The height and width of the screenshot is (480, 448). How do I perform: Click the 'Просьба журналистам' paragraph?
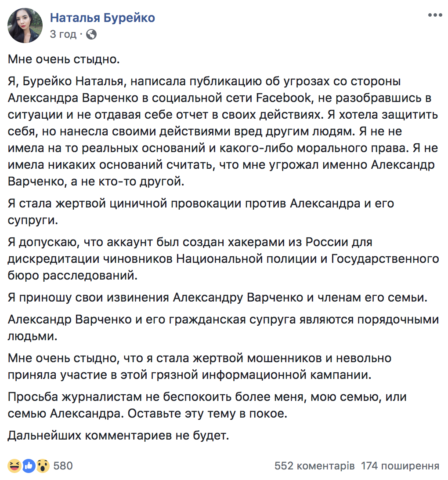pos(207,405)
